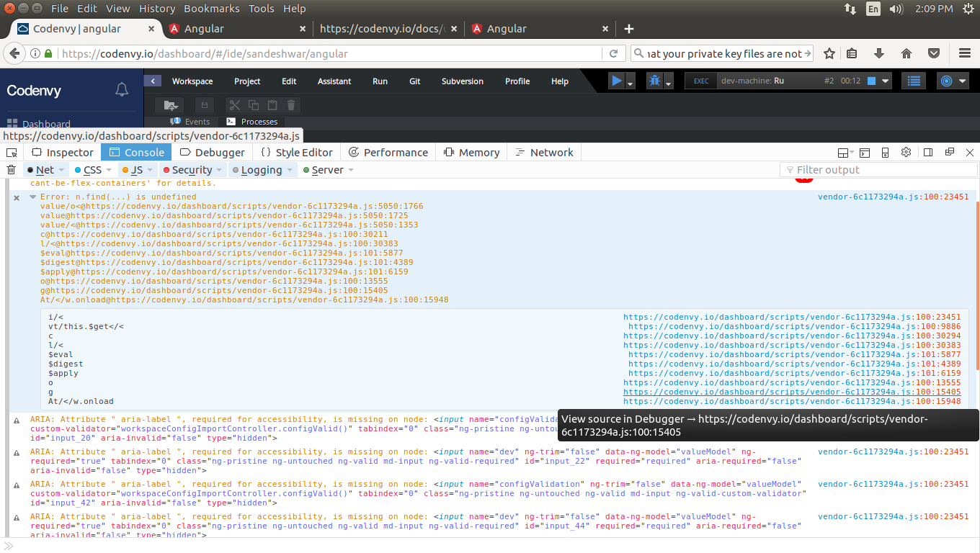The image size is (980, 553).
Task: Dock the developer tools to the side
Action: (x=927, y=152)
